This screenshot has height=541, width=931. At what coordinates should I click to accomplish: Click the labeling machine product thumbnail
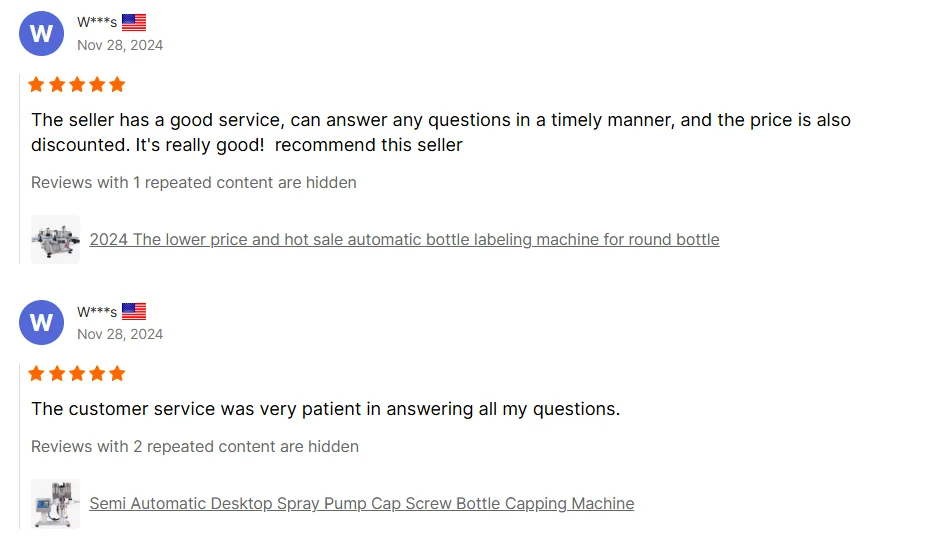click(55, 239)
